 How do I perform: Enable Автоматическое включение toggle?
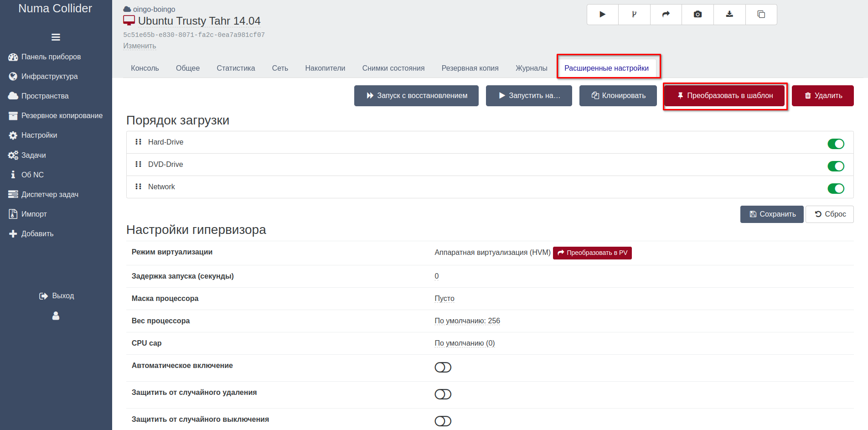443,368
